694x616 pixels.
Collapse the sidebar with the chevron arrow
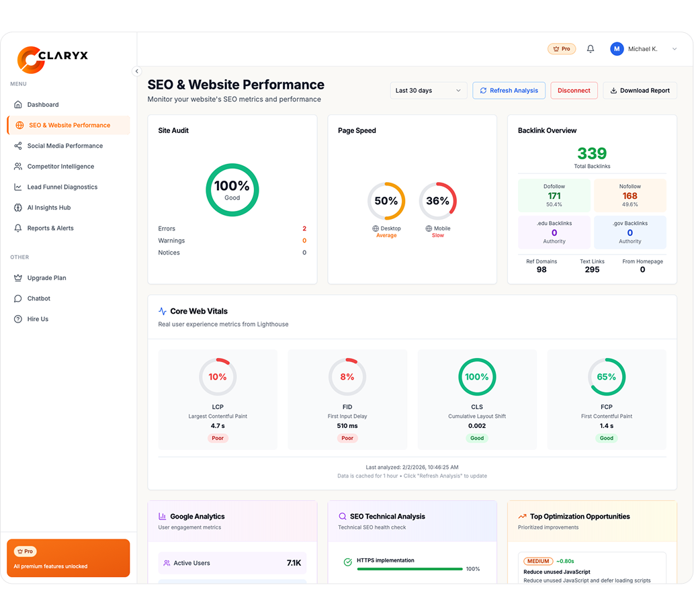pos(136,71)
